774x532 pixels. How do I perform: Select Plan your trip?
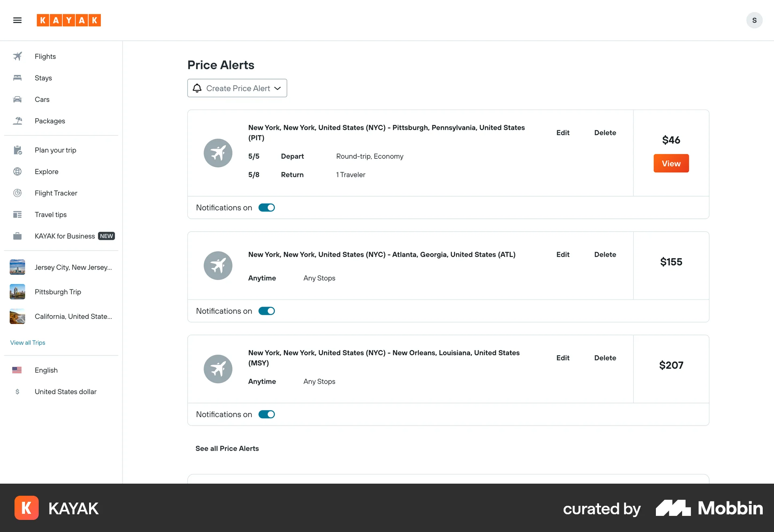[55, 150]
